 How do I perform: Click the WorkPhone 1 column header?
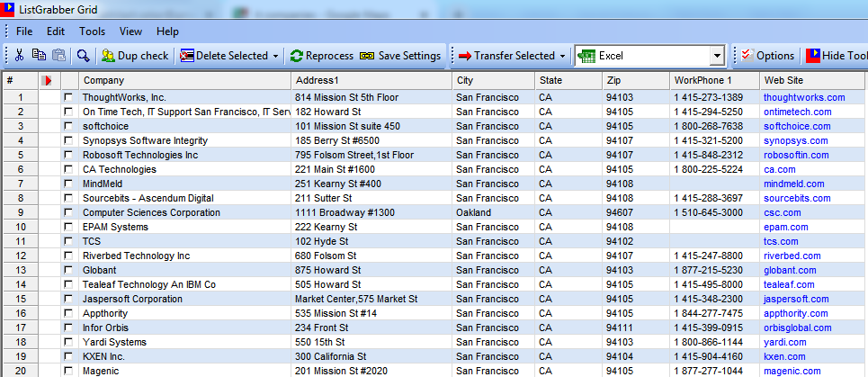pyautogui.click(x=715, y=81)
